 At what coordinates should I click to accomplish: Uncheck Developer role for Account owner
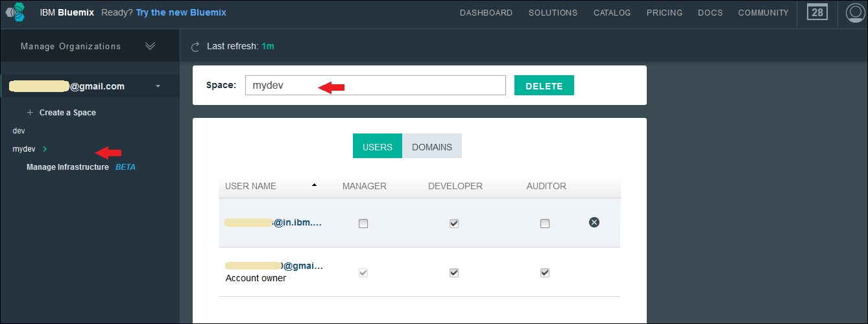454,272
